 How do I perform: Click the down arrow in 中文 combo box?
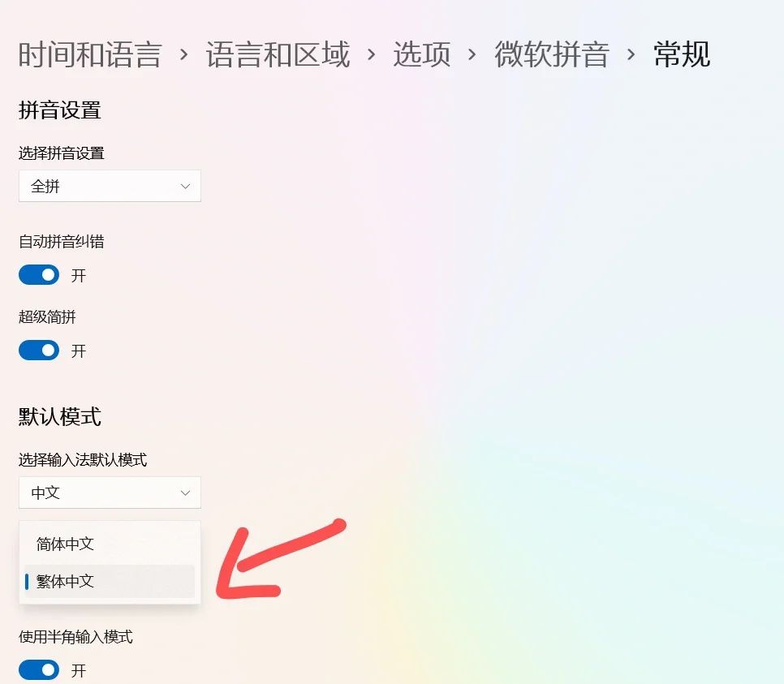click(185, 493)
